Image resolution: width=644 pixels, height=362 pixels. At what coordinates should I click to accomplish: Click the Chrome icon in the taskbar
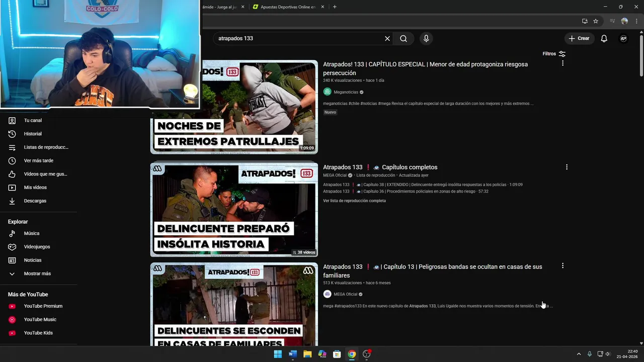tap(352, 354)
